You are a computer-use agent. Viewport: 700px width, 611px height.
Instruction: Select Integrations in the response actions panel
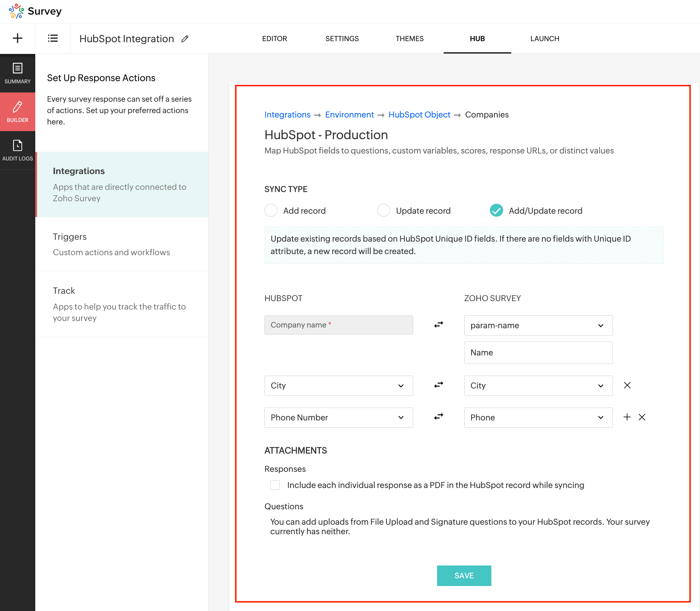(x=122, y=184)
